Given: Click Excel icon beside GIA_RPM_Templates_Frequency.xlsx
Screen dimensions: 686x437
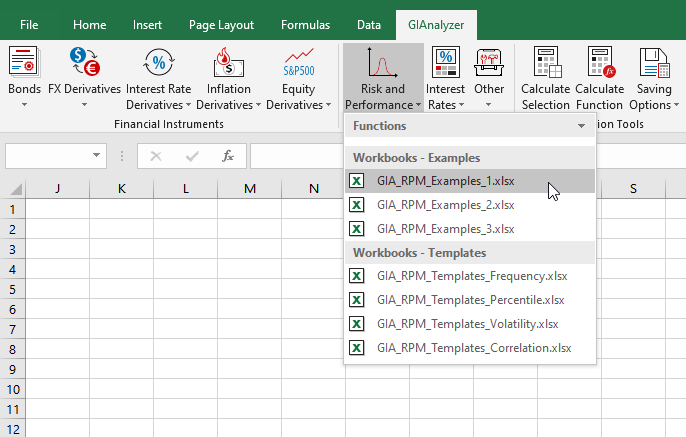Looking at the screenshot, I should (x=357, y=276).
